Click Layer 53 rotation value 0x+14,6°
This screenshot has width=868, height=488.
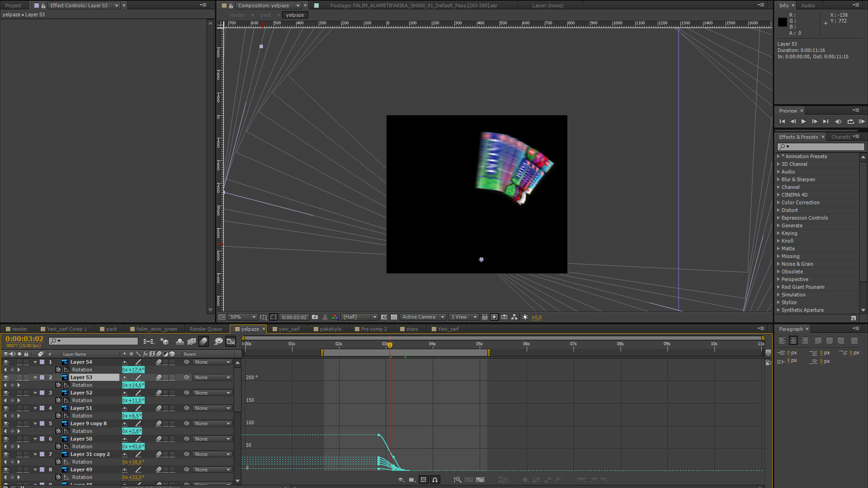pyautogui.click(x=133, y=385)
